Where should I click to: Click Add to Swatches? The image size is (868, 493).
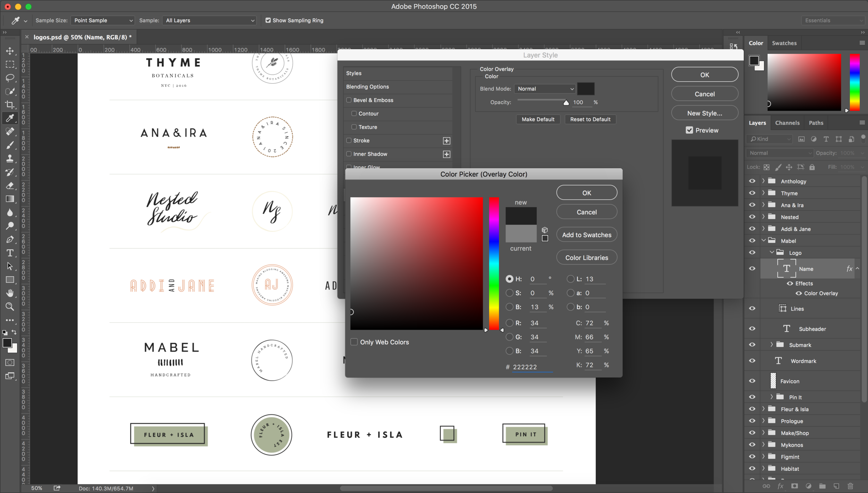pos(586,235)
